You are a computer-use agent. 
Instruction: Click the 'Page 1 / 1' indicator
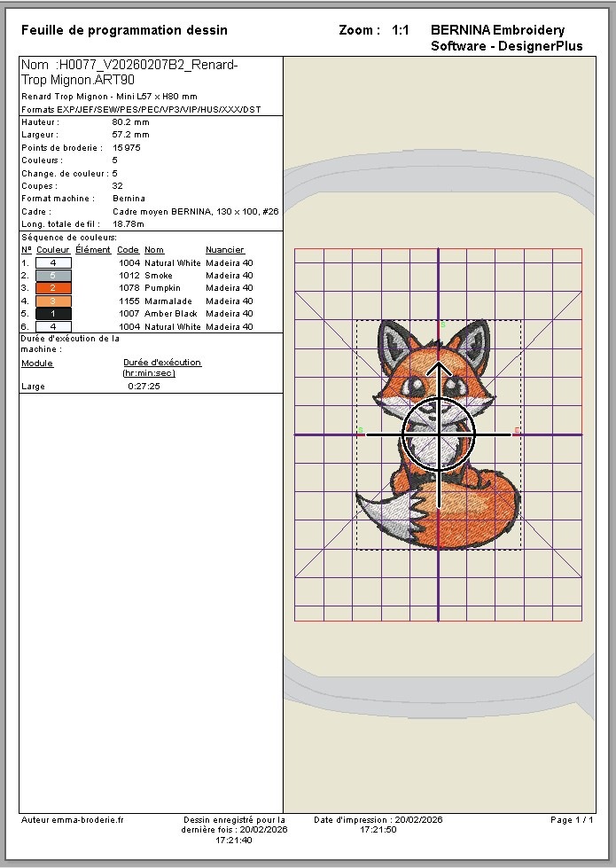point(572,820)
